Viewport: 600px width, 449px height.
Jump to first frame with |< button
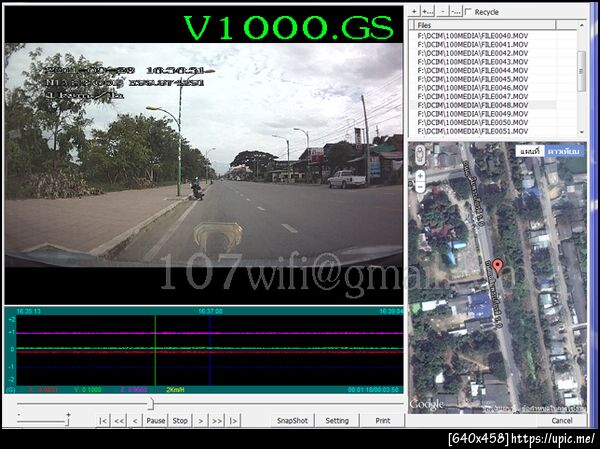point(103,421)
